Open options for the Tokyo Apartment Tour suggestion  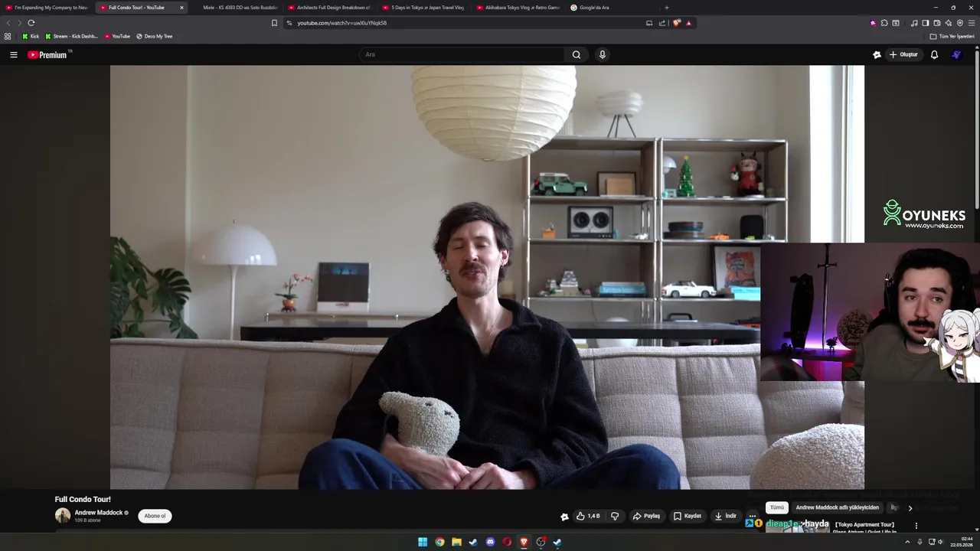click(916, 526)
